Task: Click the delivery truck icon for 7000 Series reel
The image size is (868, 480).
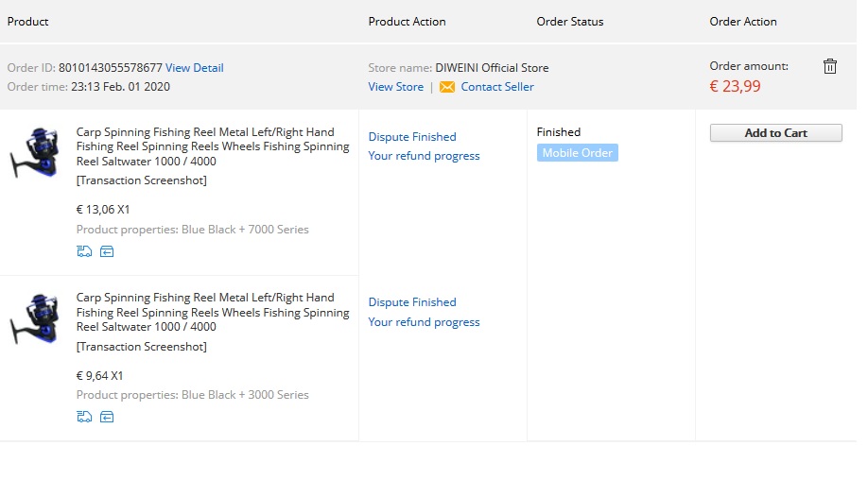Action: [x=84, y=251]
